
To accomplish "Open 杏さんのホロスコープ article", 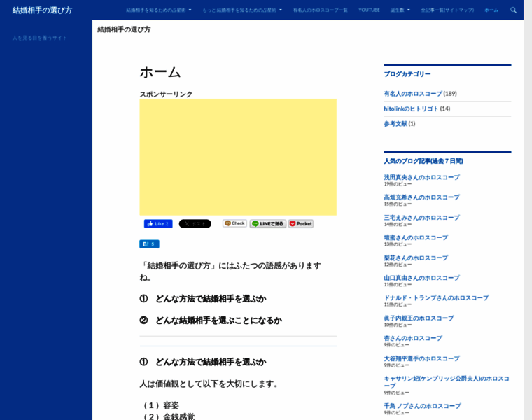I will 413,338.
